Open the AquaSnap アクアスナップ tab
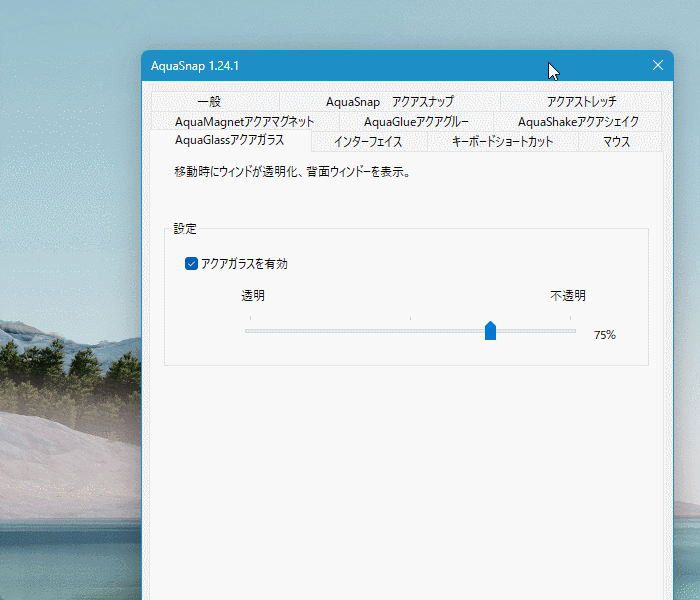 point(389,101)
